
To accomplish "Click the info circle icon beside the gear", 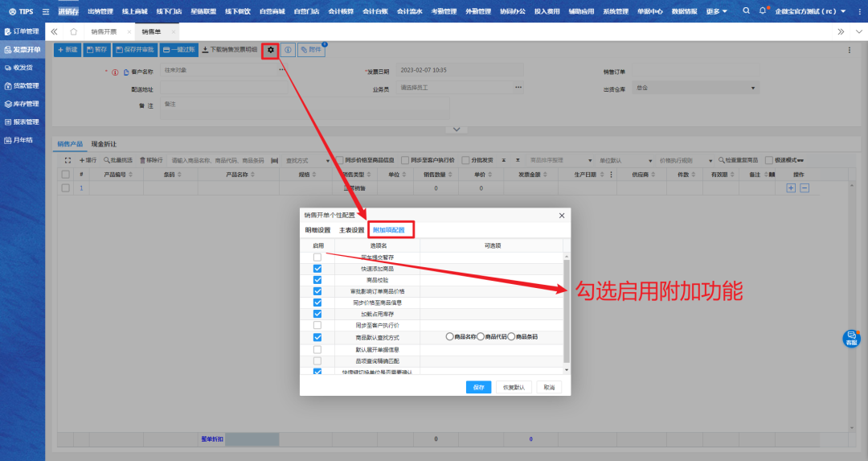I will point(288,50).
